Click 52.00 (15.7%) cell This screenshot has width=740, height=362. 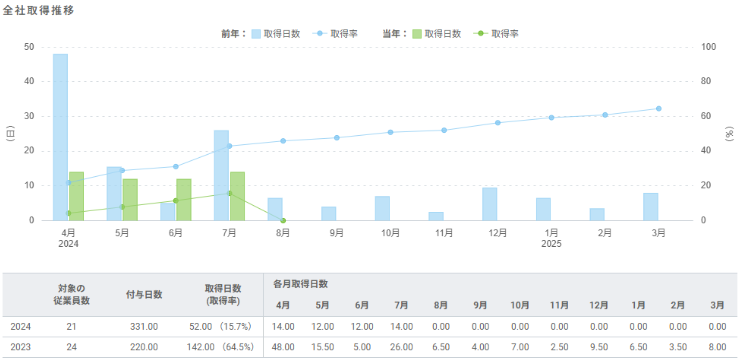click(x=219, y=327)
